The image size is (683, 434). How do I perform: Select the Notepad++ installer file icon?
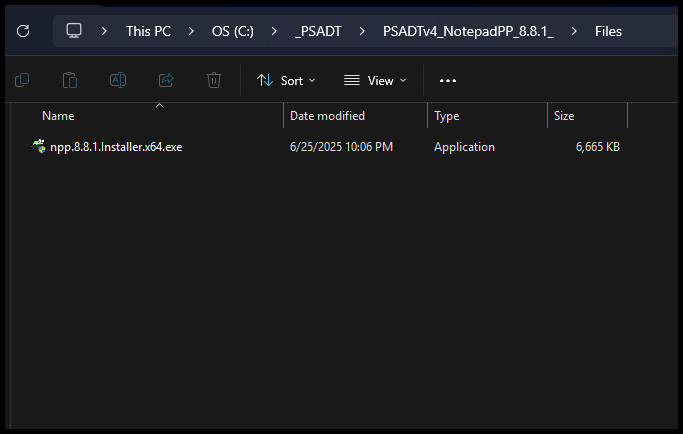click(39, 146)
